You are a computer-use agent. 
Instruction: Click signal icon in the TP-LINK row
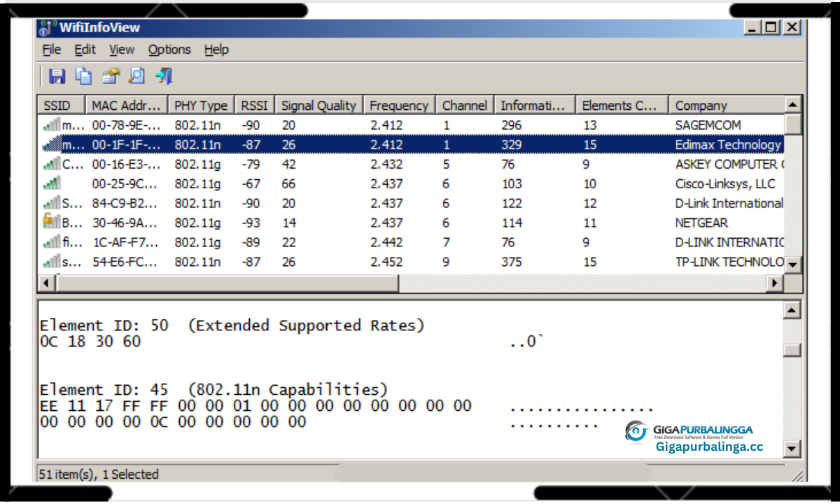click(x=51, y=262)
